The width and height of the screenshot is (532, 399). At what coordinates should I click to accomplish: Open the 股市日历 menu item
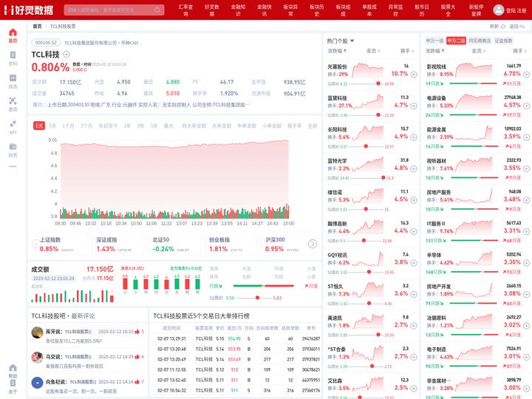pos(422,10)
